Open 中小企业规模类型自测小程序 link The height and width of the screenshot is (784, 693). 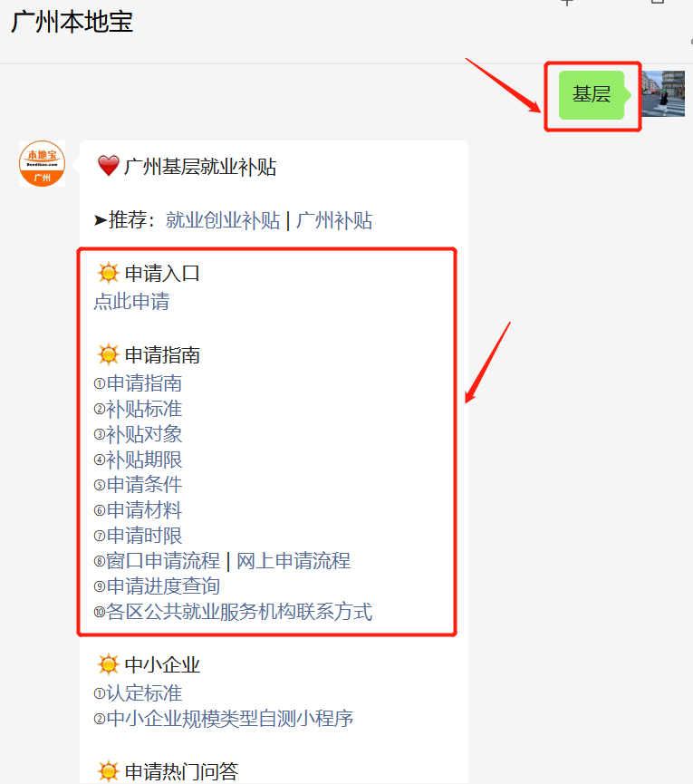[230, 719]
